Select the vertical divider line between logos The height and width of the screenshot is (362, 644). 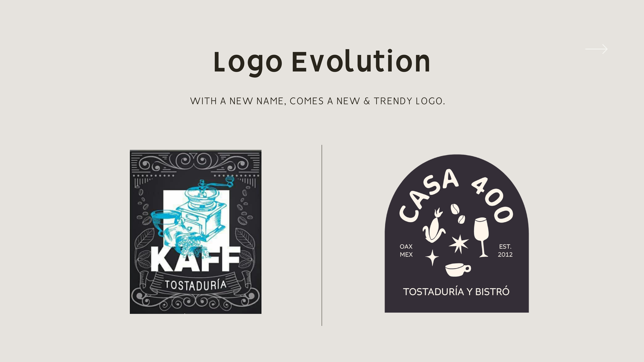click(x=322, y=235)
